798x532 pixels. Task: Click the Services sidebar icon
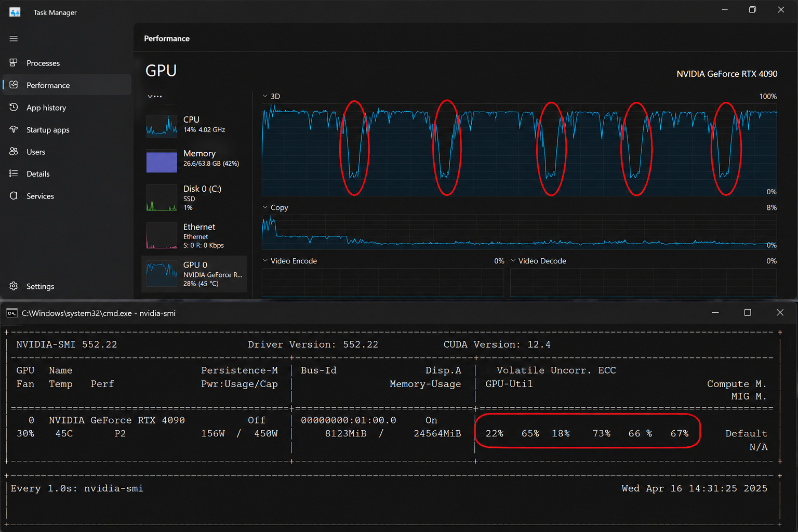click(x=14, y=196)
